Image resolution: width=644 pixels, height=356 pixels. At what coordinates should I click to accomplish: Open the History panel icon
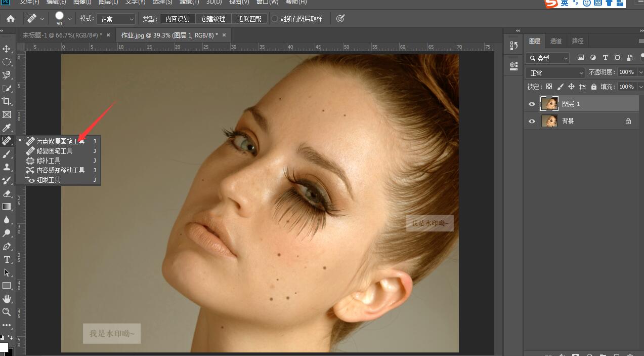pyautogui.click(x=514, y=46)
